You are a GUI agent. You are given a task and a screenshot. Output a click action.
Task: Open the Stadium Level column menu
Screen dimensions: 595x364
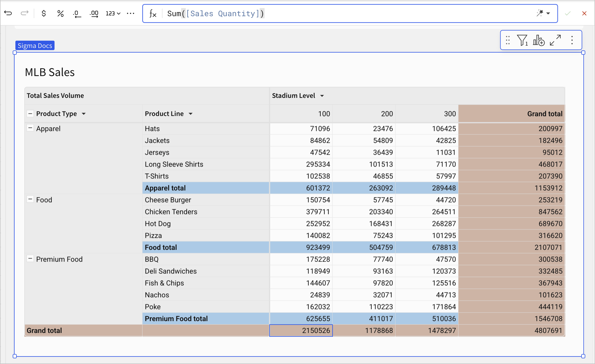322,95
